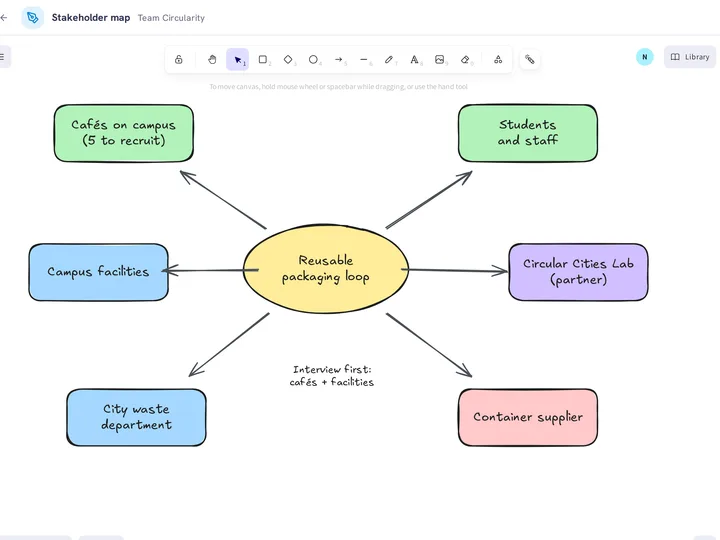
Task: Open the hamburger main menu
Action: 3,57
